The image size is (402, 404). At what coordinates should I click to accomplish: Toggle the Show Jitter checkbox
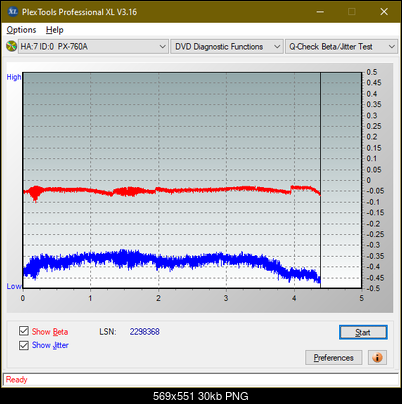point(24,345)
